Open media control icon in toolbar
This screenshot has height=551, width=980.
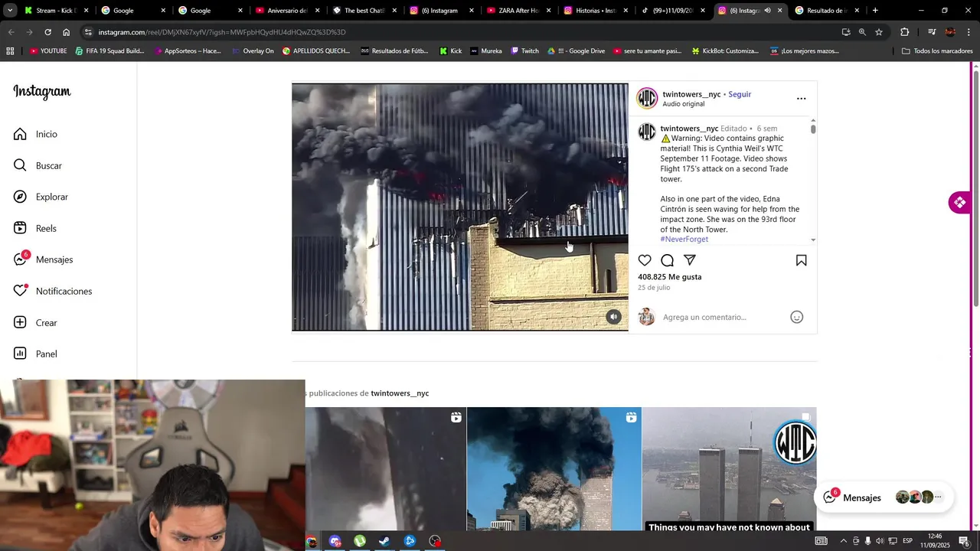pyautogui.click(x=932, y=32)
